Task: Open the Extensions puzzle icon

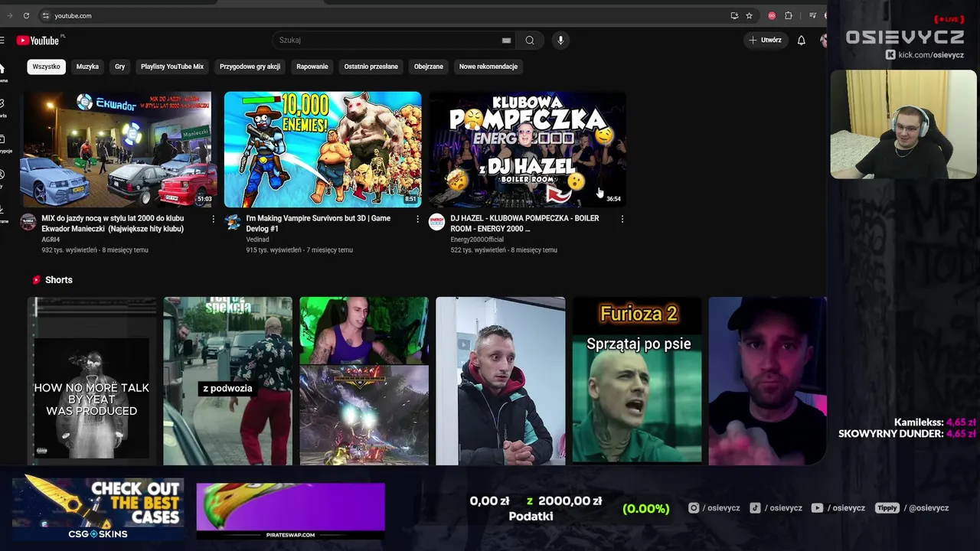Action: tap(789, 15)
